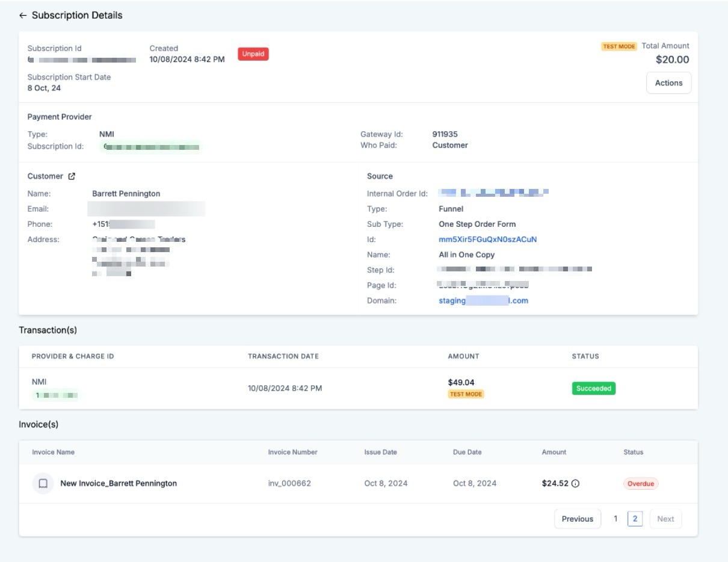728x562 pixels.
Task: Click the TEST MODE badge under $49.04
Action: [x=466, y=394]
